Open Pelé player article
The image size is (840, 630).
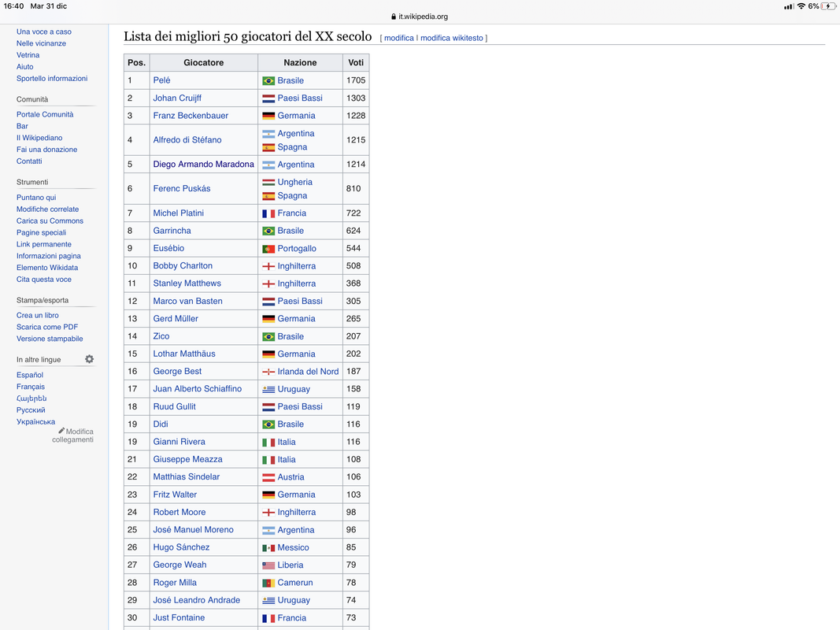pyautogui.click(x=162, y=80)
